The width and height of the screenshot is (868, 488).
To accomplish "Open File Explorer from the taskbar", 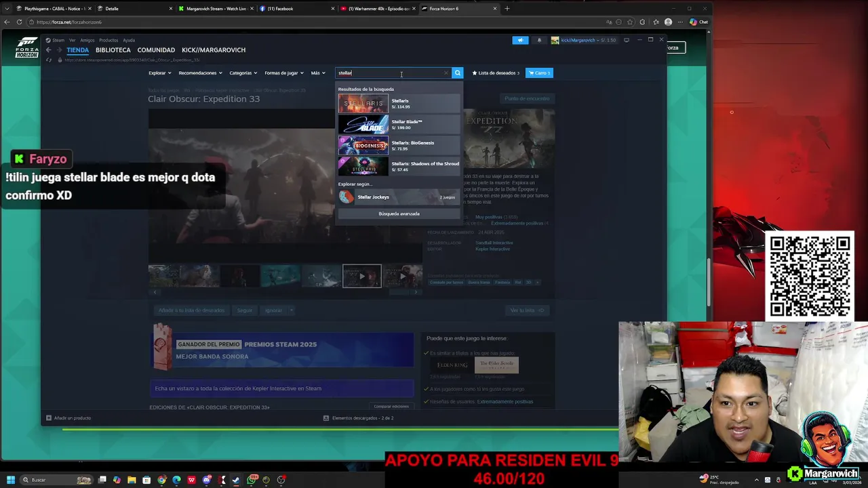I will point(132,480).
